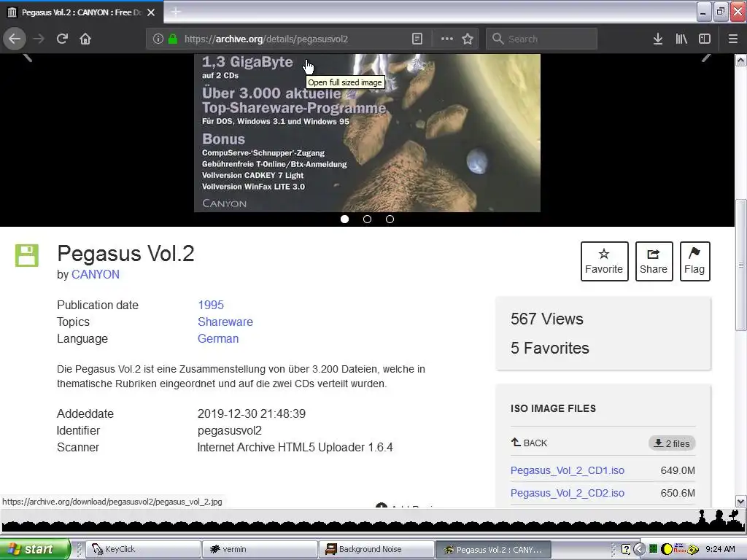The height and width of the screenshot is (560, 747).
Task: Show next image with right carousel arrow
Action: pos(706,57)
